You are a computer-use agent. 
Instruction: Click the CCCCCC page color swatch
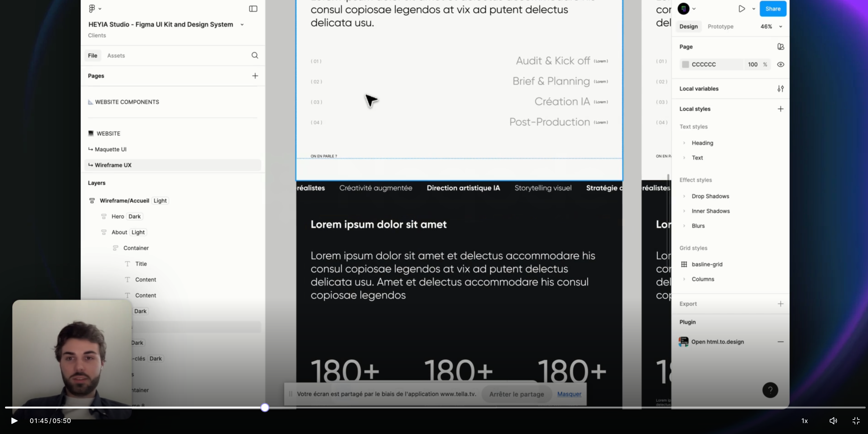coord(685,64)
